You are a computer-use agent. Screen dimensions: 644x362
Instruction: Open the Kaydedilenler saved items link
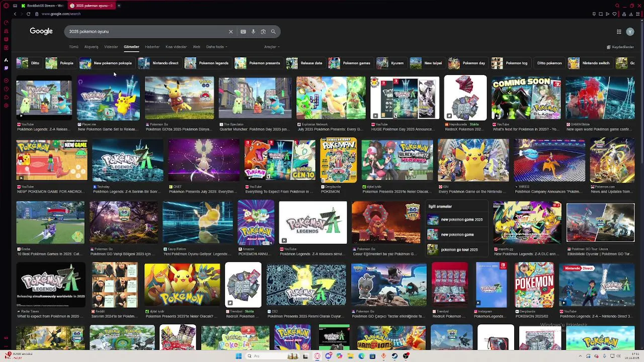tap(620, 47)
